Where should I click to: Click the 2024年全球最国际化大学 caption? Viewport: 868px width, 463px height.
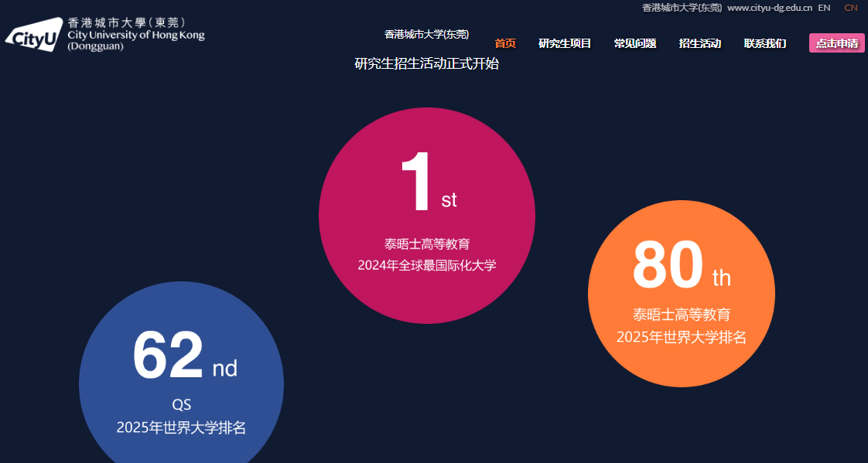point(427,266)
